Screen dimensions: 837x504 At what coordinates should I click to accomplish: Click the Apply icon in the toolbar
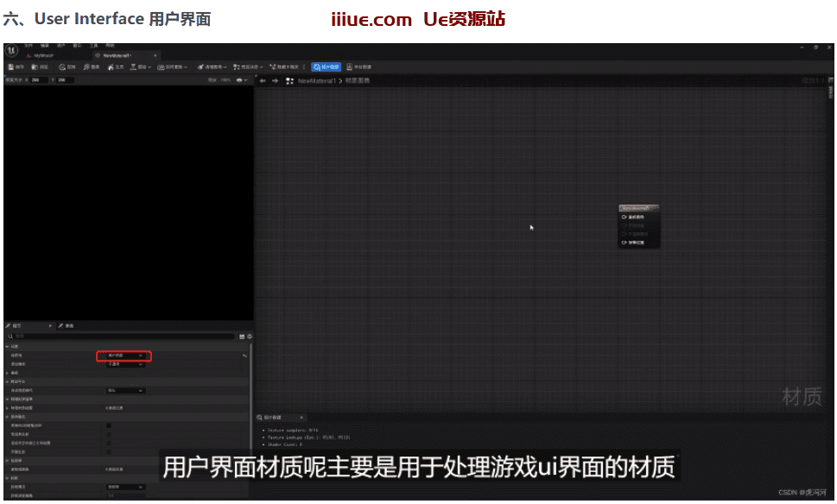point(67,66)
